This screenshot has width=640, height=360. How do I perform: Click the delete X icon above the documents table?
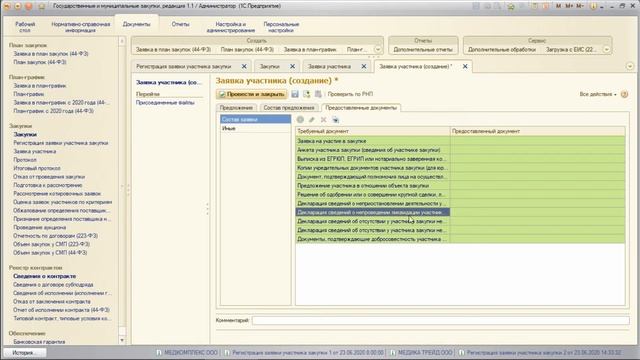[323, 120]
